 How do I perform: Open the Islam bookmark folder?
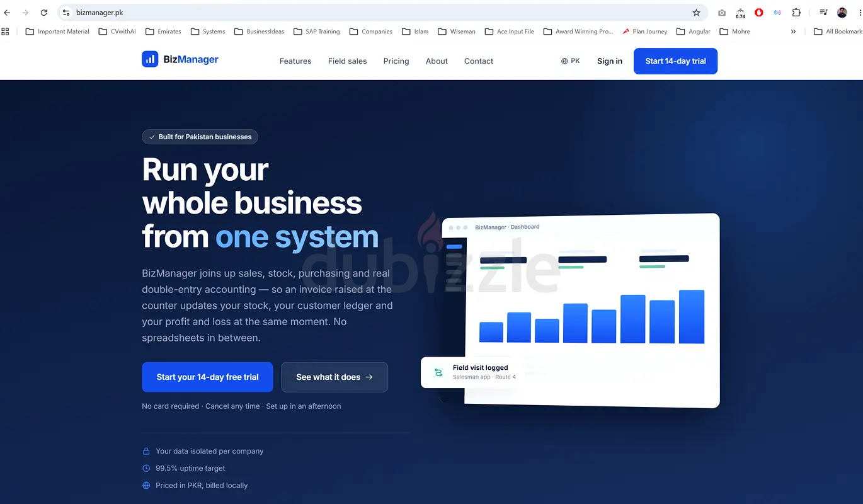coord(415,31)
